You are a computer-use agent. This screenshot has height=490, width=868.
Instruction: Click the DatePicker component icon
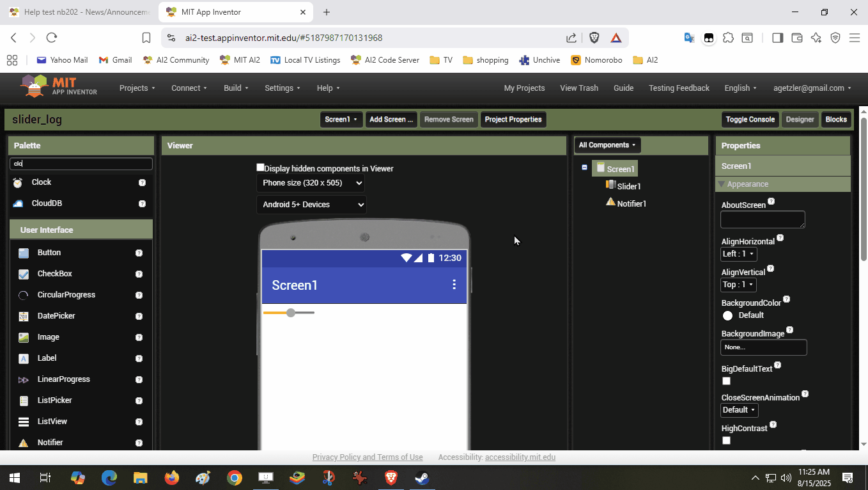click(x=24, y=316)
